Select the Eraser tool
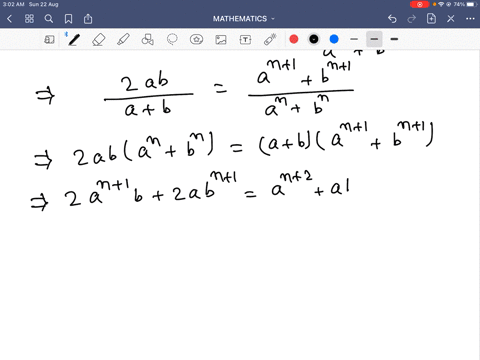Image resolution: width=480 pixels, height=360 pixels. point(99,40)
